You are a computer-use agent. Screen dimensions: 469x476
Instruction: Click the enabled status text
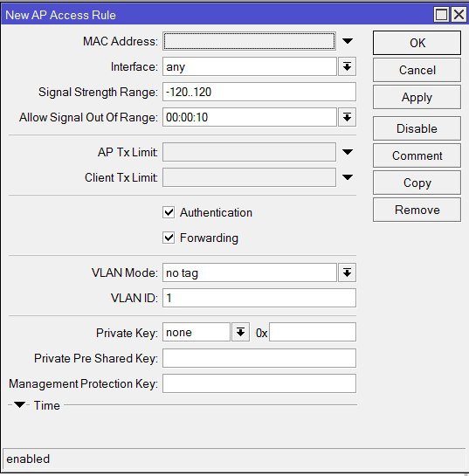[x=28, y=459]
